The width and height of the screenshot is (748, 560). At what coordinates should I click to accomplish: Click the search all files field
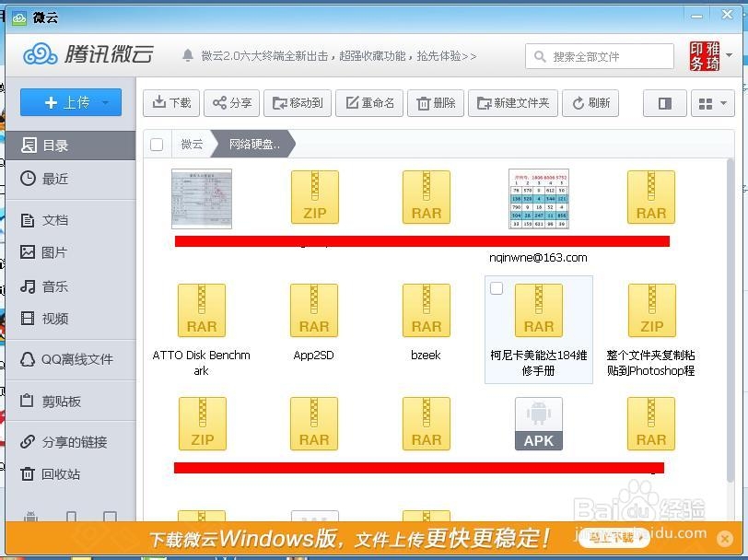[600, 57]
